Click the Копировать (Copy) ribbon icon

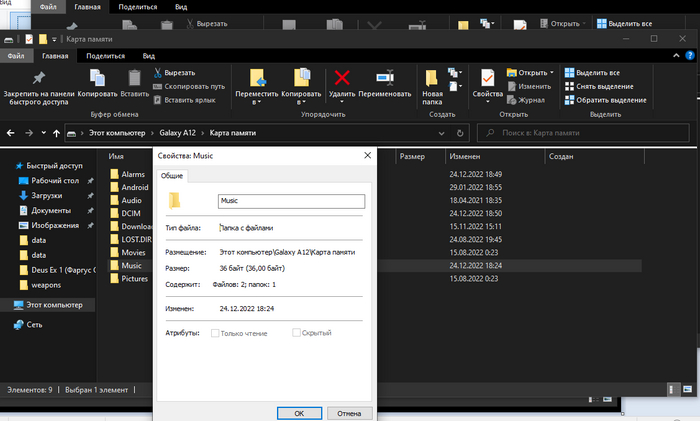(97, 78)
